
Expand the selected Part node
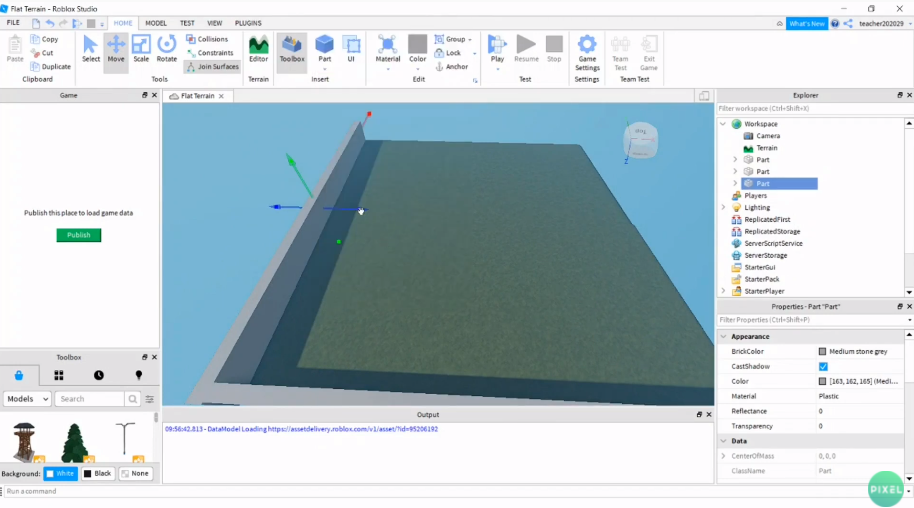coord(735,183)
